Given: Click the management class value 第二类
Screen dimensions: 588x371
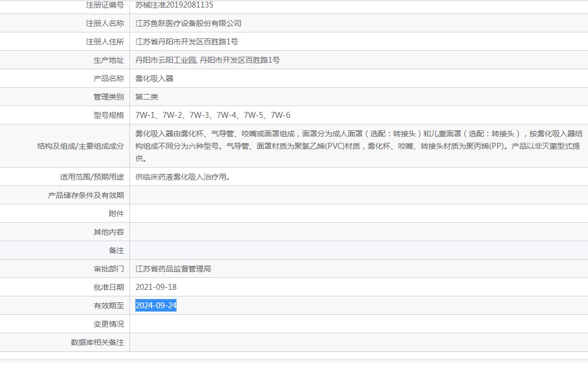Looking at the screenshot, I should pos(147,97).
